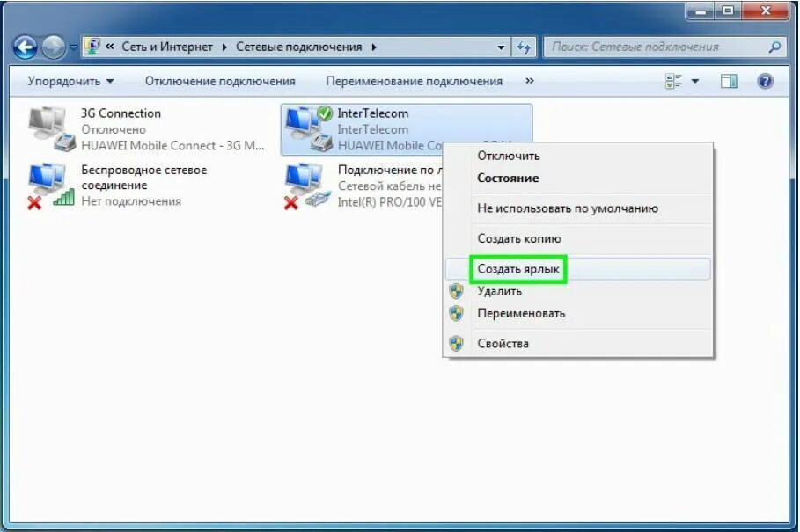Click the shield icon beside 'Удалить'

tap(456, 291)
